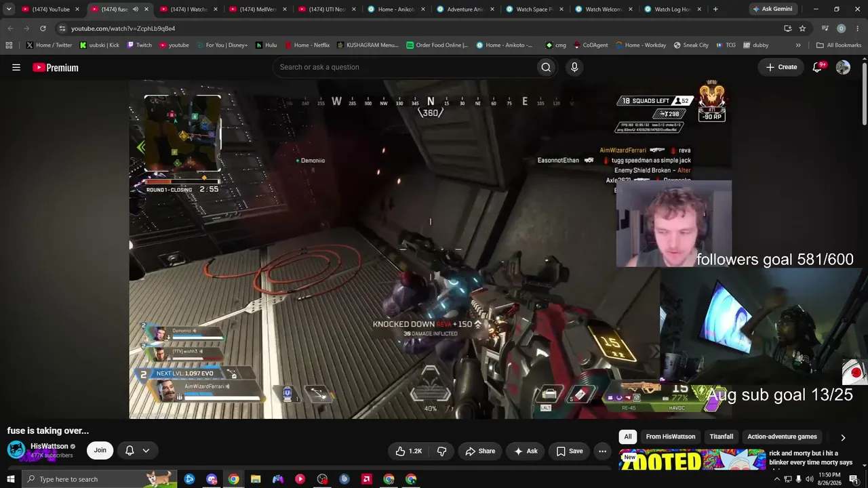The width and height of the screenshot is (868, 488).
Task: Open YouTube notifications bell
Action: (x=817, y=67)
